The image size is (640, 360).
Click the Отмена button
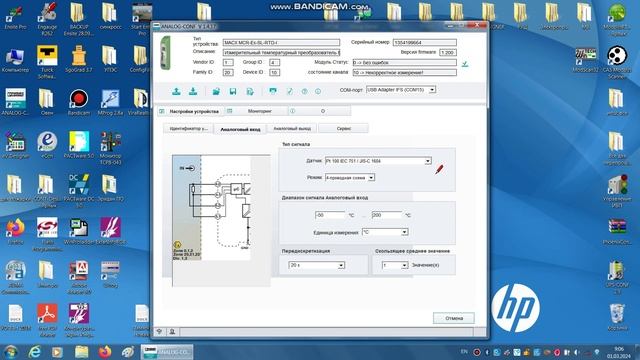(453, 318)
